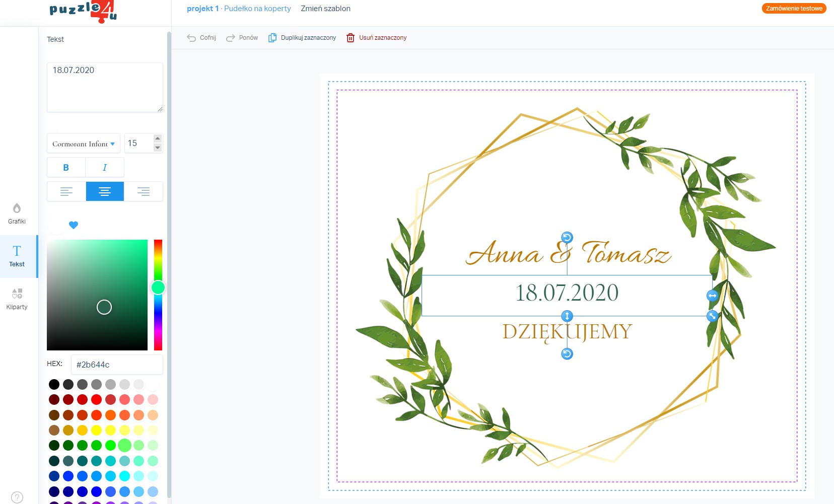Select the bright yellow color swatch
Image resolution: width=834 pixels, height=504 pixels.
pyautogui.click(x=96, y=430)
